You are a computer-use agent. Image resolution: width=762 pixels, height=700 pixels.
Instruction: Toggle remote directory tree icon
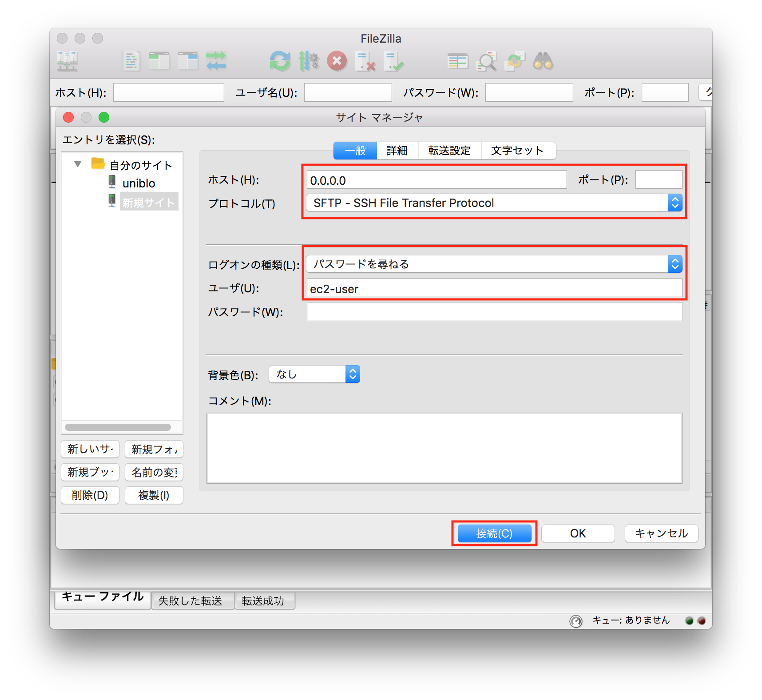tap(188, 61)
